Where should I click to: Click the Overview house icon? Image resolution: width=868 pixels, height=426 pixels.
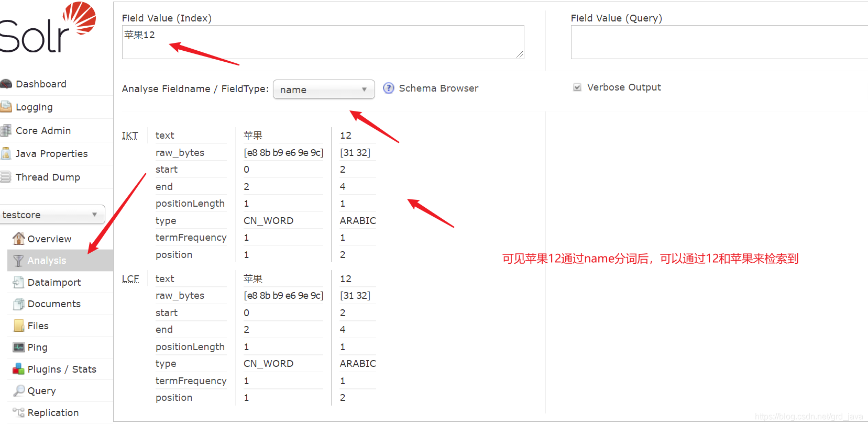click(19, 239)
